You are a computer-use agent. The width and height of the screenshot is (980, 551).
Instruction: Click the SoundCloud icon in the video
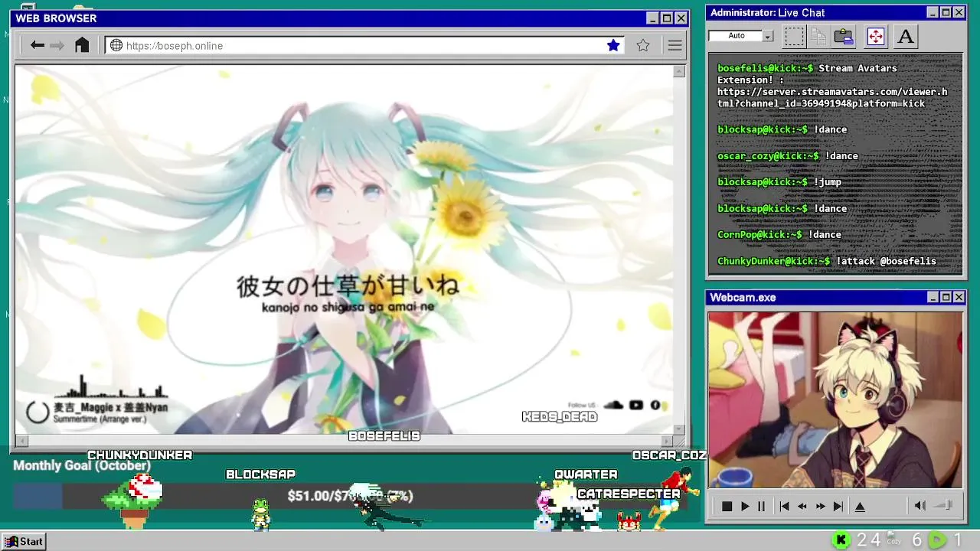tap(613, 405)
